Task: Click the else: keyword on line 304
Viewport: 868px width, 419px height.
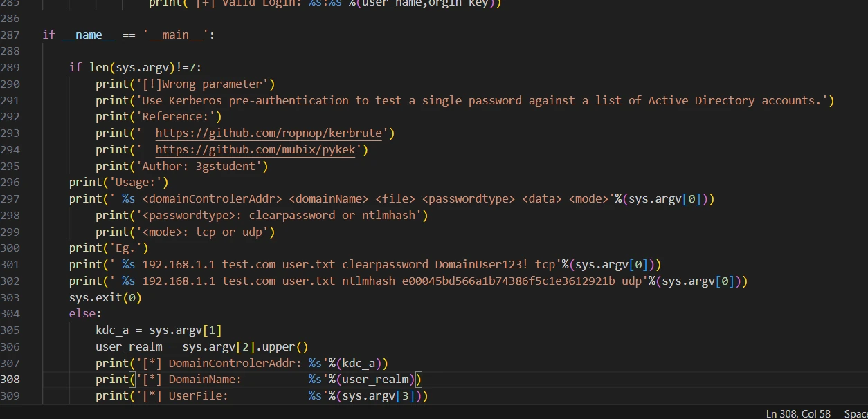Action: [86, 314]
